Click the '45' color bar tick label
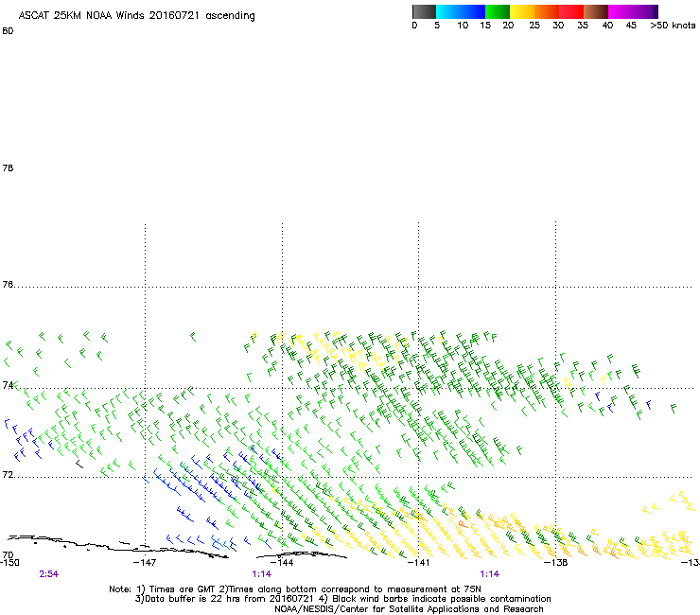 click(631, 26)
